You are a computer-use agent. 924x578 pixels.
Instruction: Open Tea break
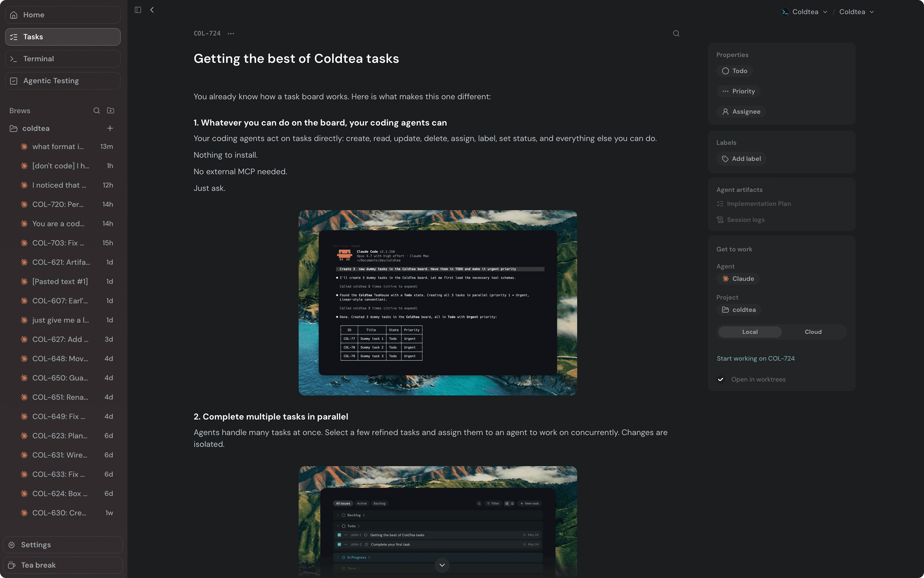pos(63,565)
